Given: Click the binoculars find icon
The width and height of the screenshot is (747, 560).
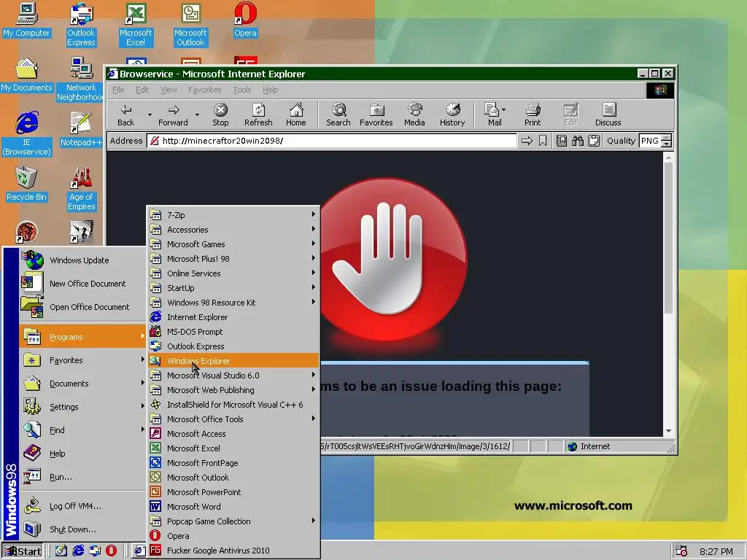Looking at the screenshot, I should coord(578,141).
